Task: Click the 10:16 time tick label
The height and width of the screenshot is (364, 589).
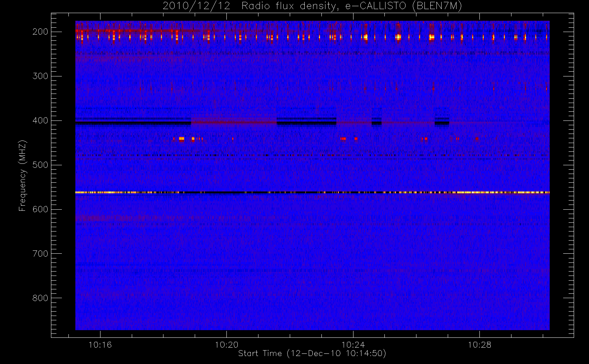Action: [x=100, y=344]
